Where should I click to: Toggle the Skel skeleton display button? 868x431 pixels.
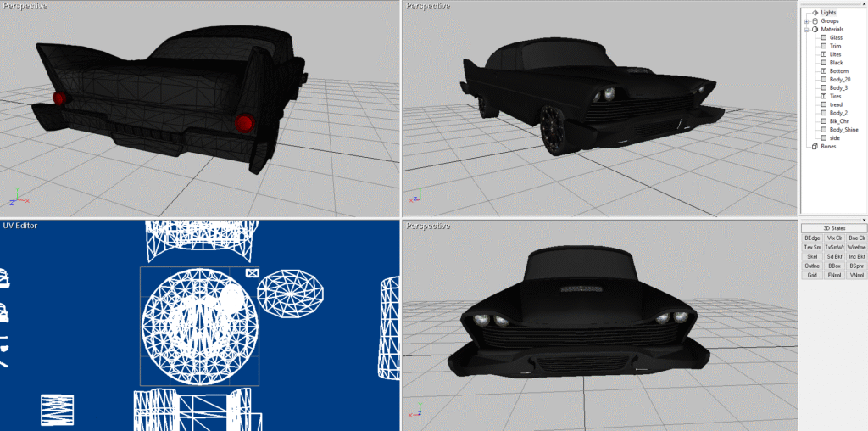pyautogui.click(x=812, y=257)
